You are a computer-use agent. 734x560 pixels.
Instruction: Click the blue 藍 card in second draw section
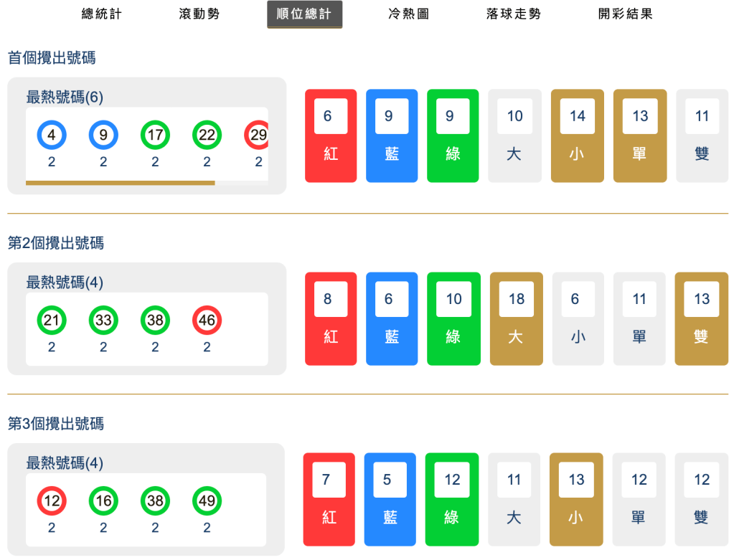coord(392,318)
